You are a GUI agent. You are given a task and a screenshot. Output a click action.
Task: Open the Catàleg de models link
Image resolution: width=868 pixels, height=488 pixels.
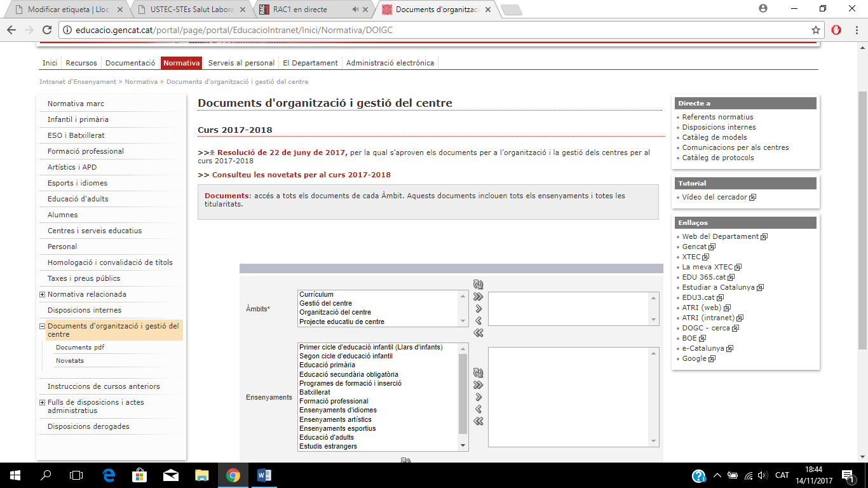tap(714, 137)
